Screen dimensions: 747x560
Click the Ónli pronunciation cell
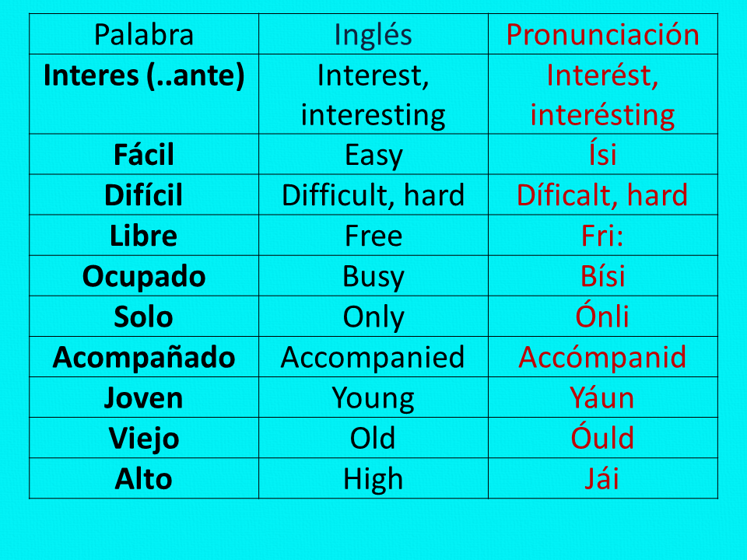(x=602, y=317)
